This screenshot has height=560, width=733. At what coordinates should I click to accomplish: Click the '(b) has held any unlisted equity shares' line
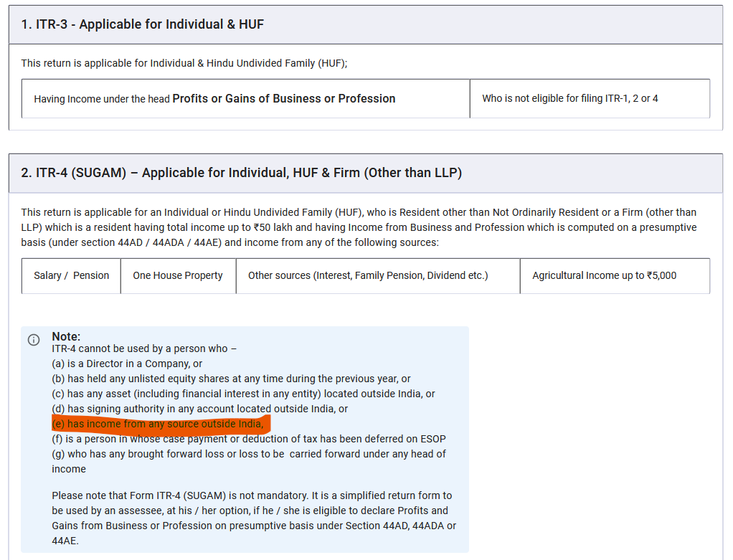coord(231,379)
